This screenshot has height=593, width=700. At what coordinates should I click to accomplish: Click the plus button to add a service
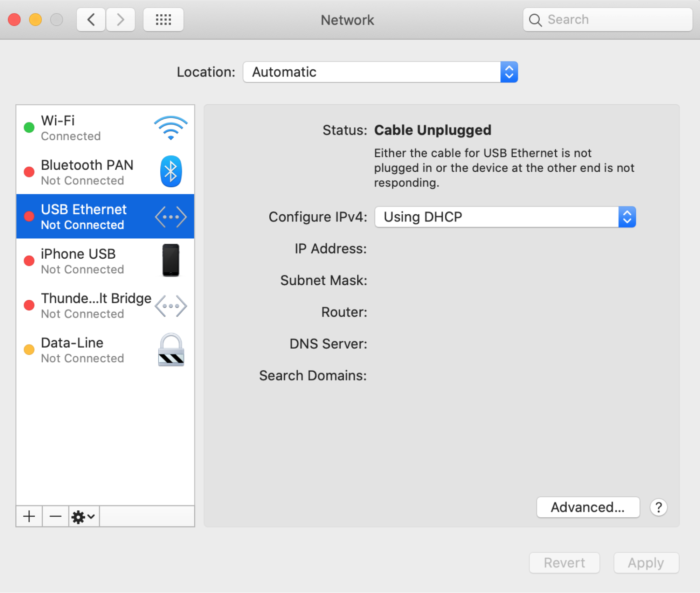29,516
